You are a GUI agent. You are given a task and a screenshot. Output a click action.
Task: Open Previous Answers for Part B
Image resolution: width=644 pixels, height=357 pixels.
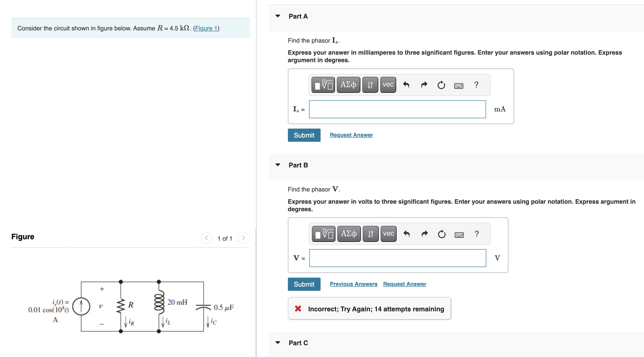[x=354, y=284]
